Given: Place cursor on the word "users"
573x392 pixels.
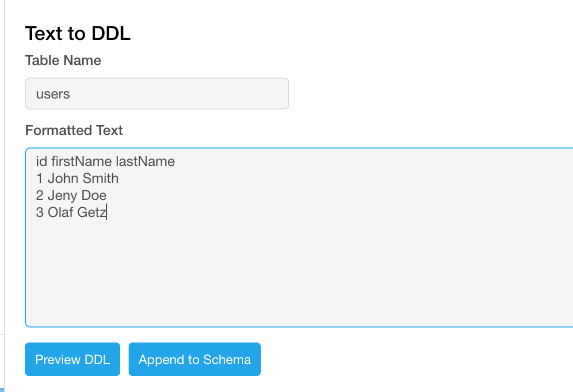Looking at the screenshot, I should [53, 94].
